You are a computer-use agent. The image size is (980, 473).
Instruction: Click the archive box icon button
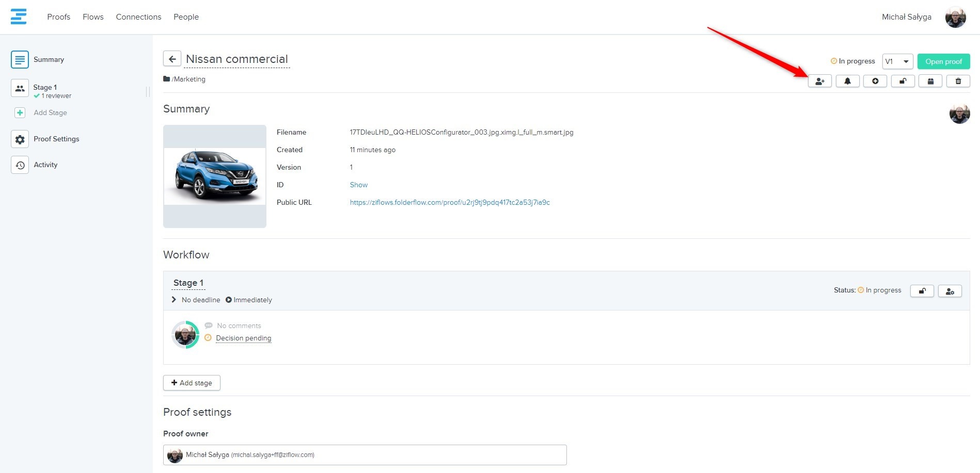tap(930, 81)
